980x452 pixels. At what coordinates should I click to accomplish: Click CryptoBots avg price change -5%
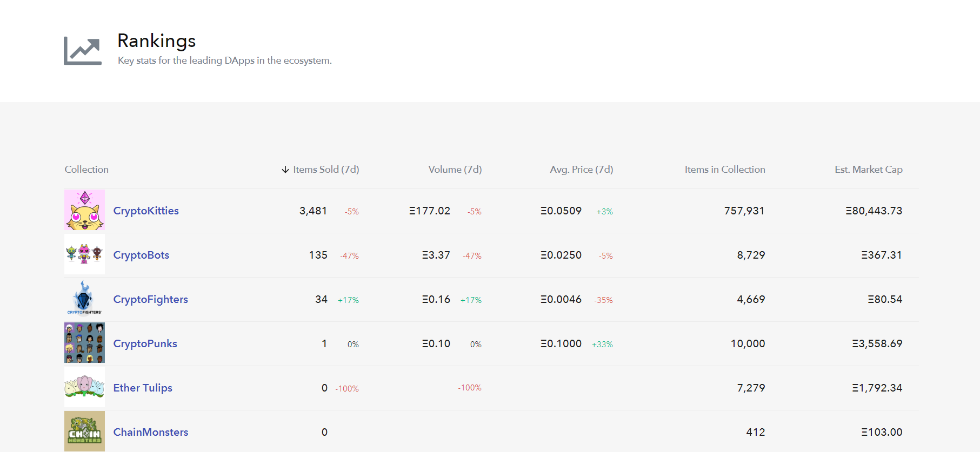coord(606,256)
